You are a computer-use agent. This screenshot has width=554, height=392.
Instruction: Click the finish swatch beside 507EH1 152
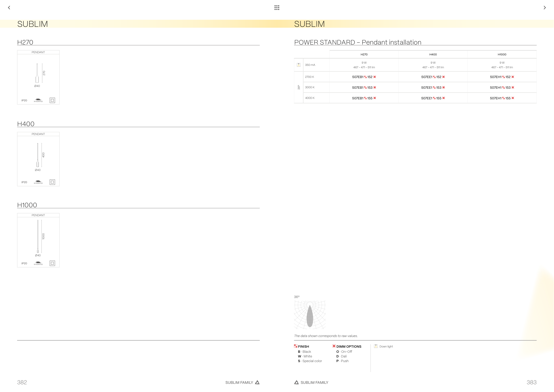click(x=503, y=77)
